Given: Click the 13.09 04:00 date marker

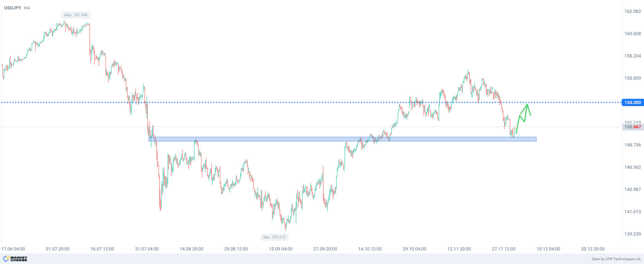Looking at the screenshot, I should [x=281, y=249].
